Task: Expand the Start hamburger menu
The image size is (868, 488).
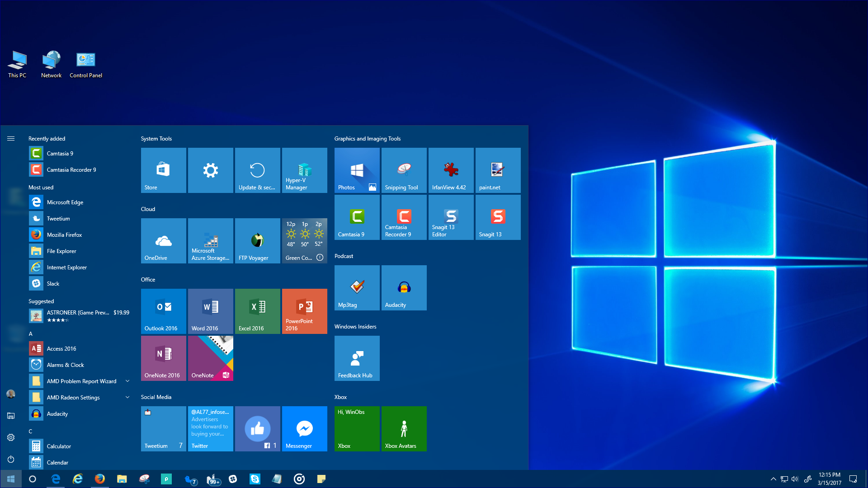Action: pyautogui.click(x=11, y=139)
